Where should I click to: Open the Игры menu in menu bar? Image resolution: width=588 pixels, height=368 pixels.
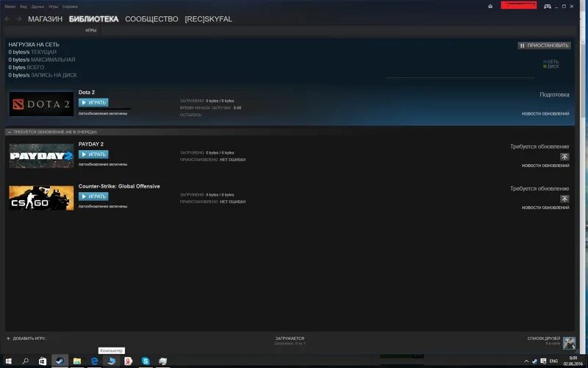pyautogui.click(x=53, y=7)
